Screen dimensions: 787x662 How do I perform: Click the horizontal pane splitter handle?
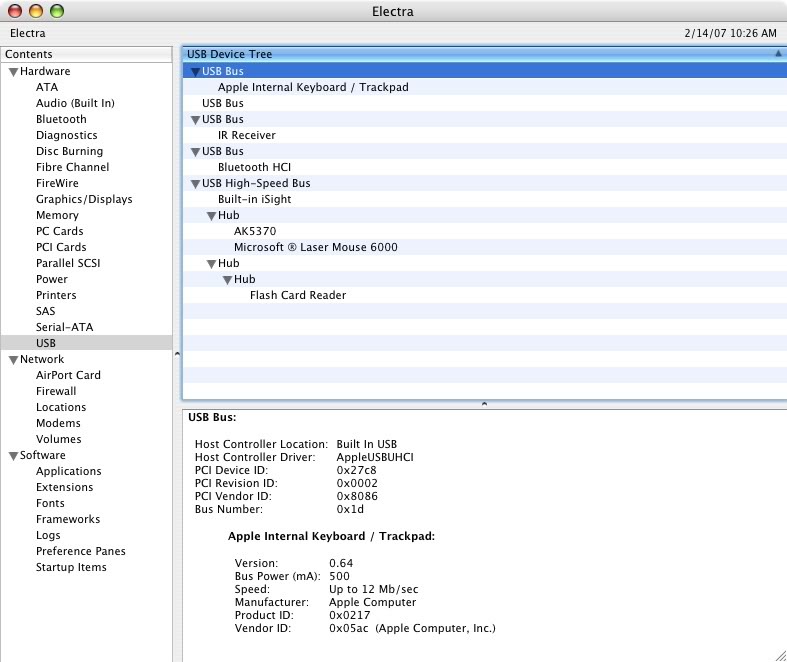484,404
